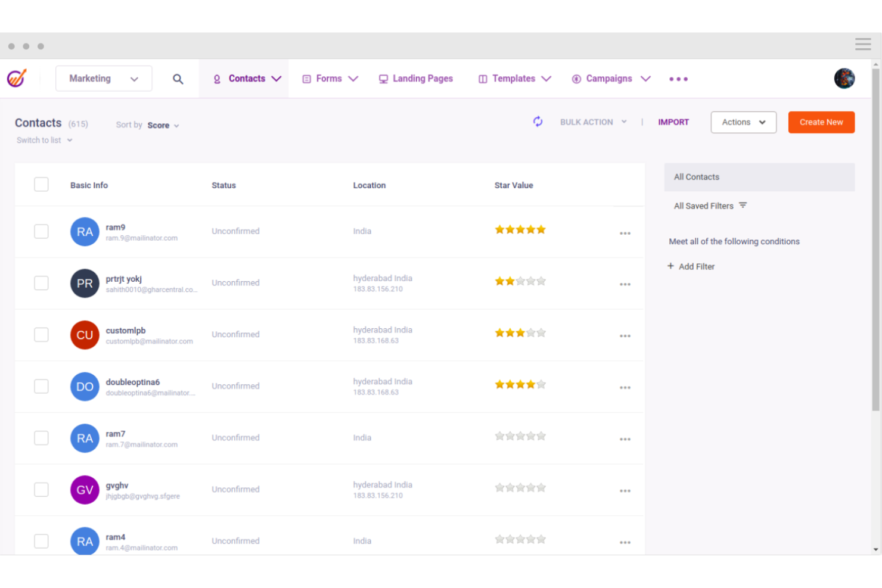
Task: Open row options for doubleoptina6
Action: (x=625, y=388)
